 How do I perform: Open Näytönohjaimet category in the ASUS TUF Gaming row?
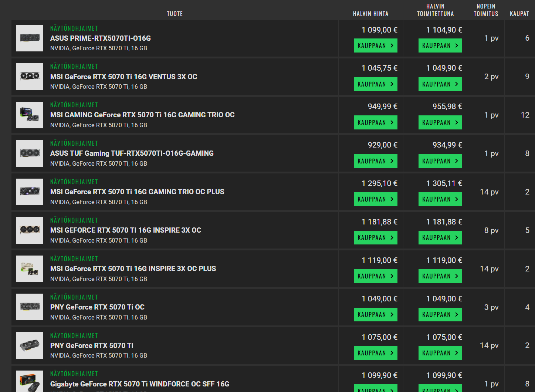click(74, 143)
